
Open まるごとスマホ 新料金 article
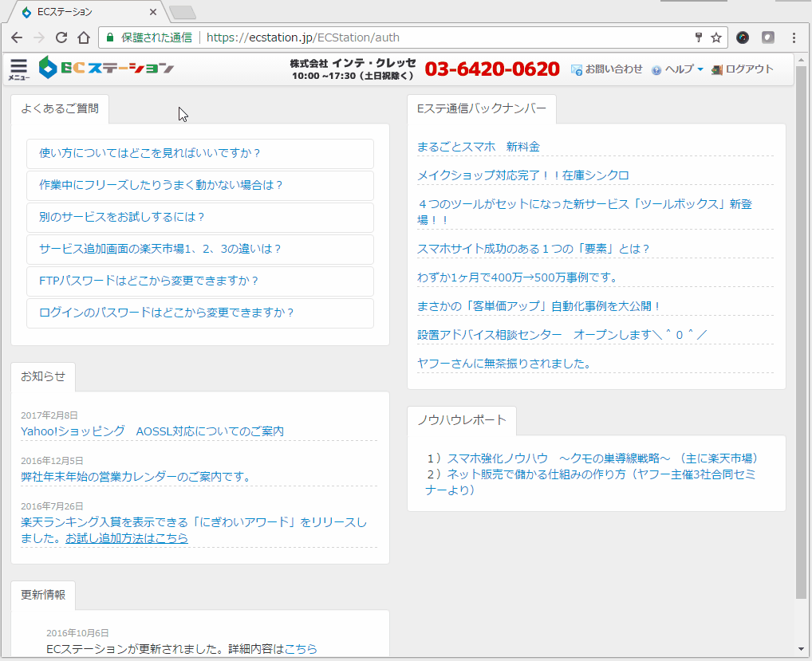click(x=479, y=147)
